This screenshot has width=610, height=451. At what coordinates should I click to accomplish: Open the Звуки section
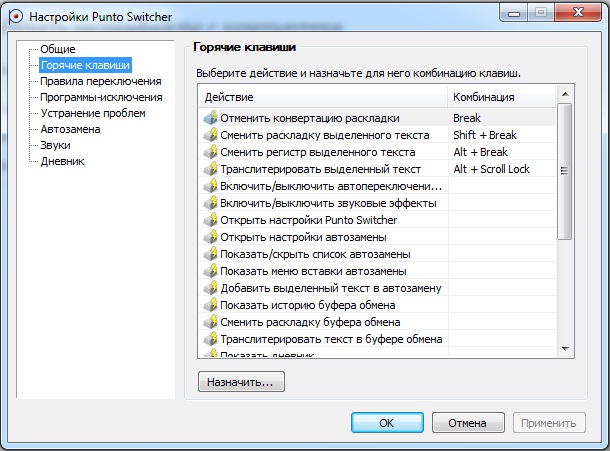click(x=56, y=145)
